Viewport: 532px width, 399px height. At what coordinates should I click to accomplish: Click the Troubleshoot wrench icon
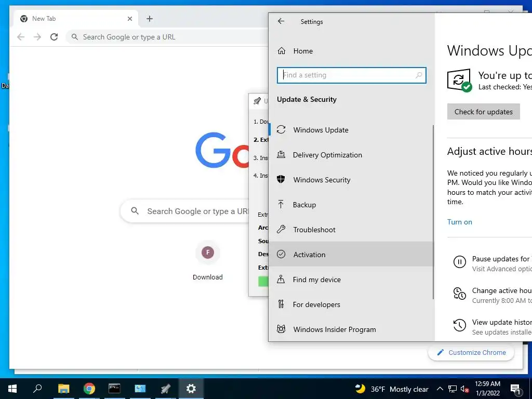[x=281, y=229]
